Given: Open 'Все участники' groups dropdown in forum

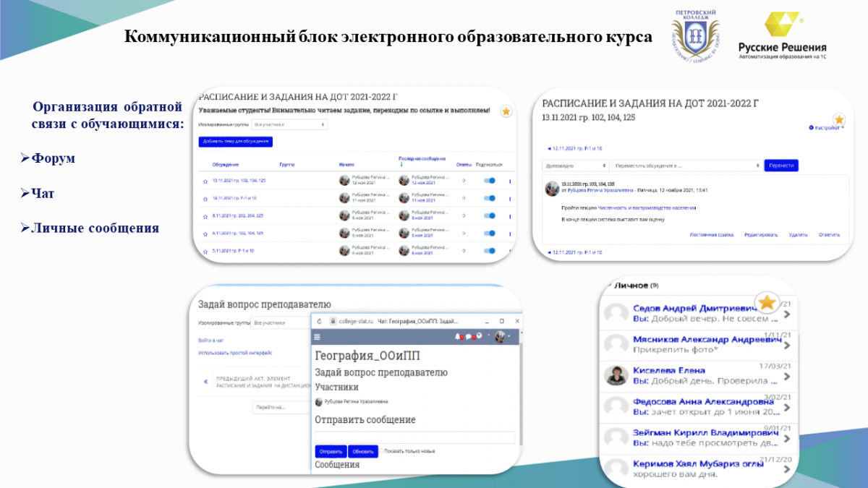Looking at the screenshot, I should click(x=289, y=124).
